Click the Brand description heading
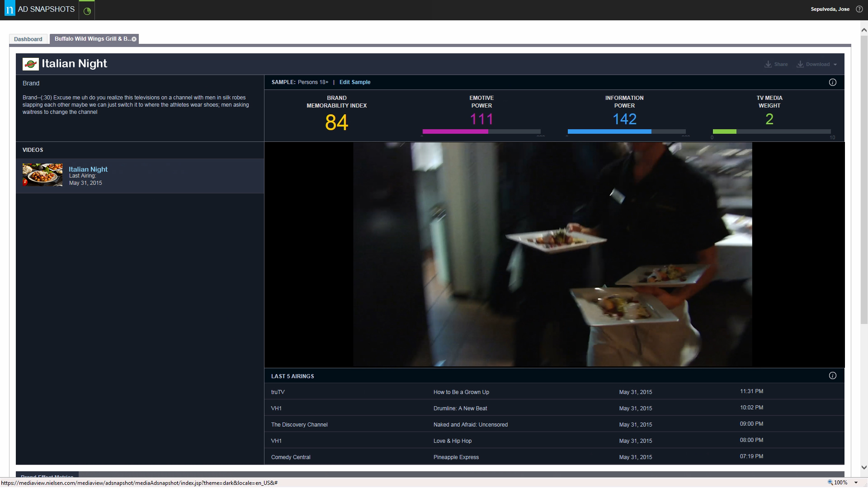The height and width of the screenshot is (488, 868). 31,83
